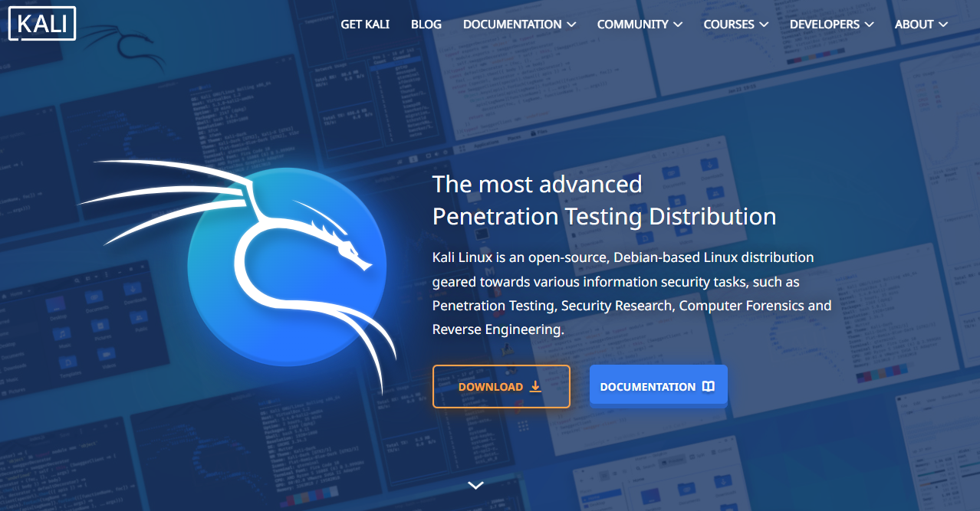Expand the COMMUNITY dropdown chevron
980x511 pixels.
[x=678, y=25]
